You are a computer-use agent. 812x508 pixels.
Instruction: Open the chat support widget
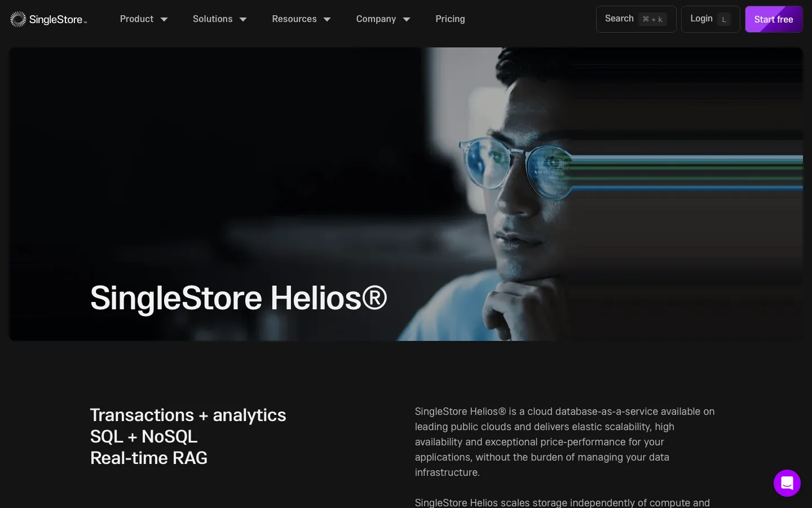tap(787, 483)
